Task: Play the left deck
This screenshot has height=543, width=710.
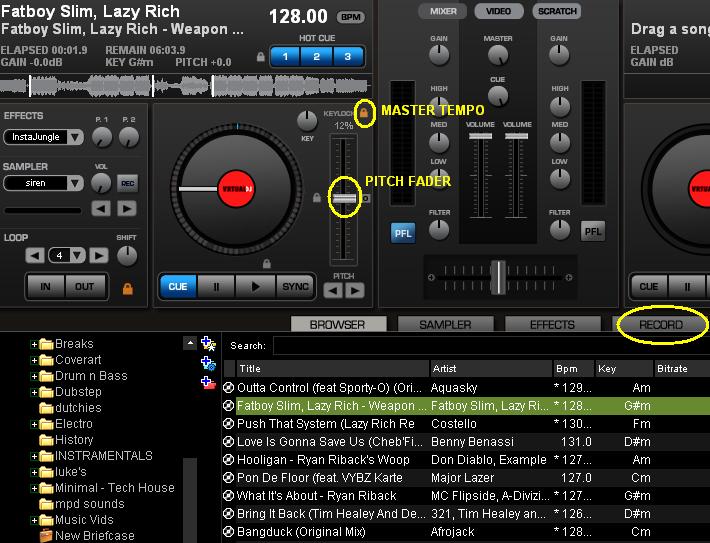Action: point(255,286)
